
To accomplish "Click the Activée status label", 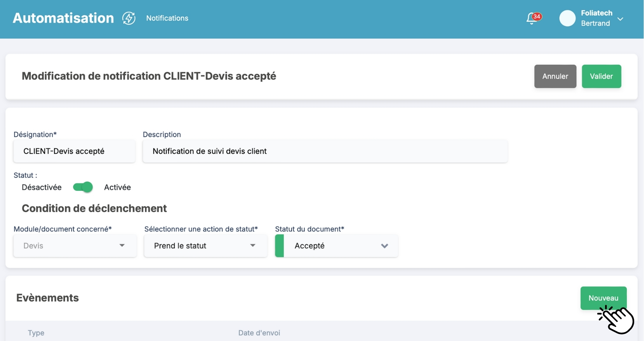I will (117, 187).
